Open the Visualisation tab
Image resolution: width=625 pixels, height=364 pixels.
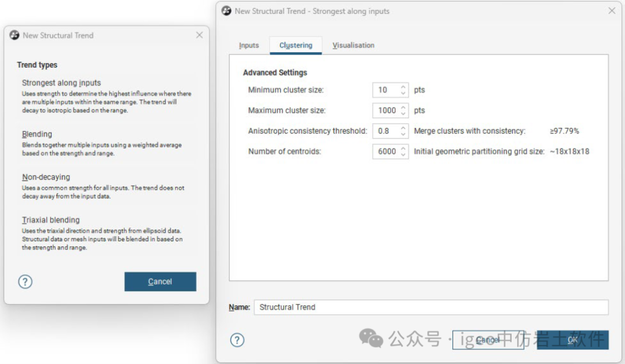353,45
